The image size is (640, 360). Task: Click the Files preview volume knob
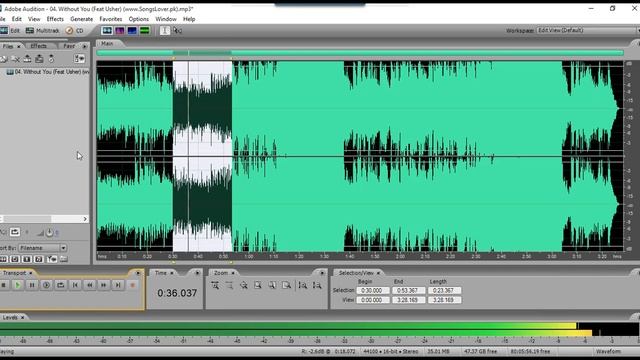pos(49,233)
